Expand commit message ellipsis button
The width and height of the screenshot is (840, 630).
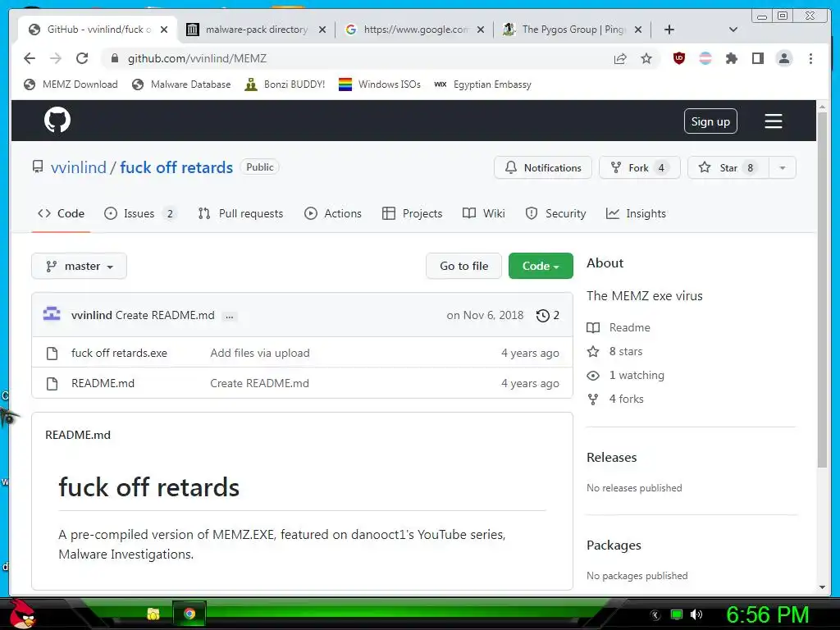(x=230, y=316)
